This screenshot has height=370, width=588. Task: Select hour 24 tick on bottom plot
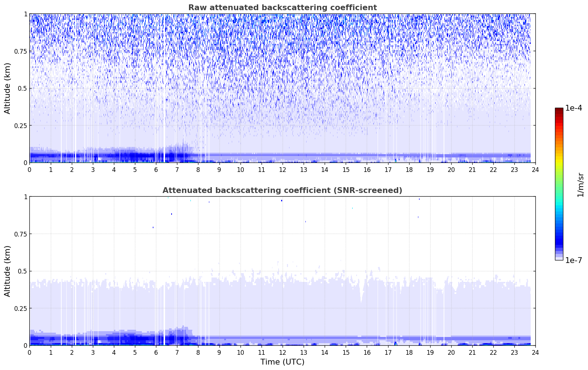535,353
